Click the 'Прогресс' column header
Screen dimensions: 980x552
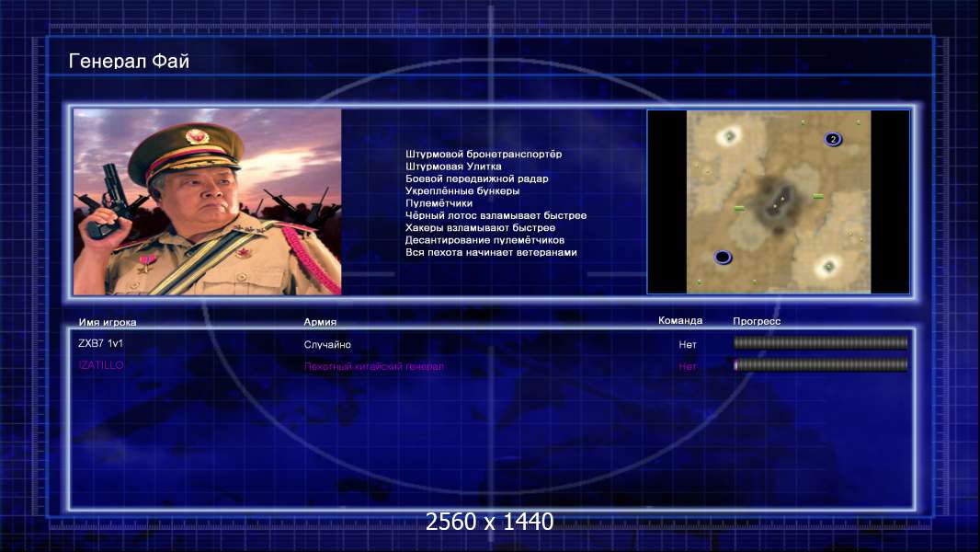(x=757, y=321)
